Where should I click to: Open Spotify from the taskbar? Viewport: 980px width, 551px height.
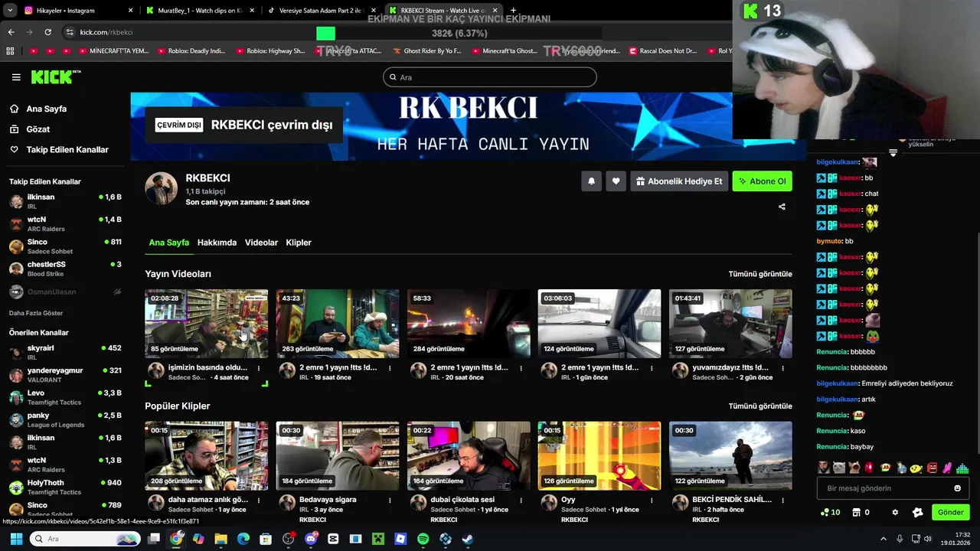coord(423,539)
